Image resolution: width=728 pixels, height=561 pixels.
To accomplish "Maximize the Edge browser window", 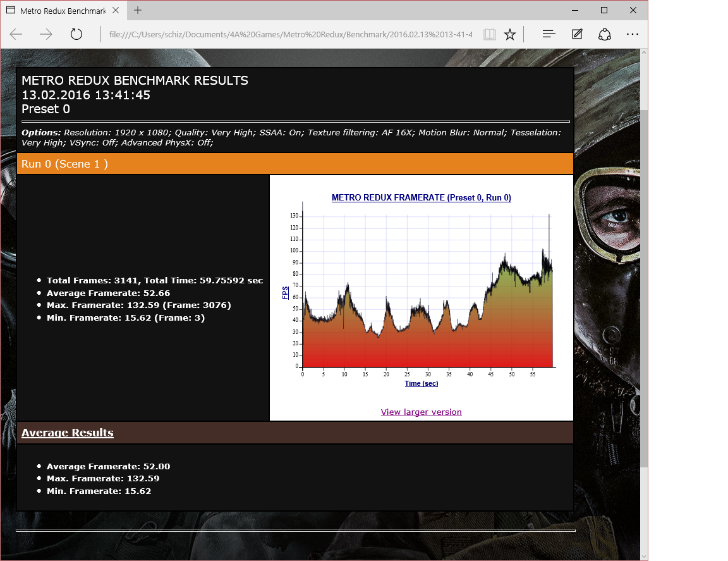I will [x=604, y=10].
